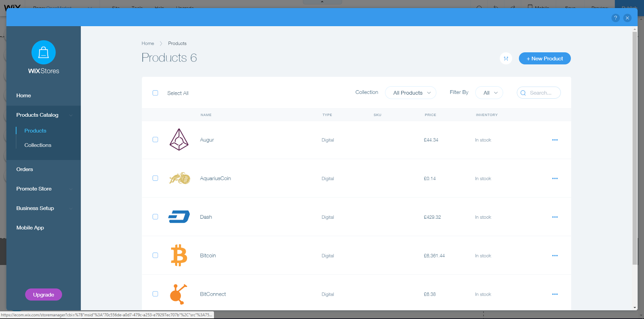The image size is (644, 319).
Task: Open Collections in the sidebar
Action: 38,145
